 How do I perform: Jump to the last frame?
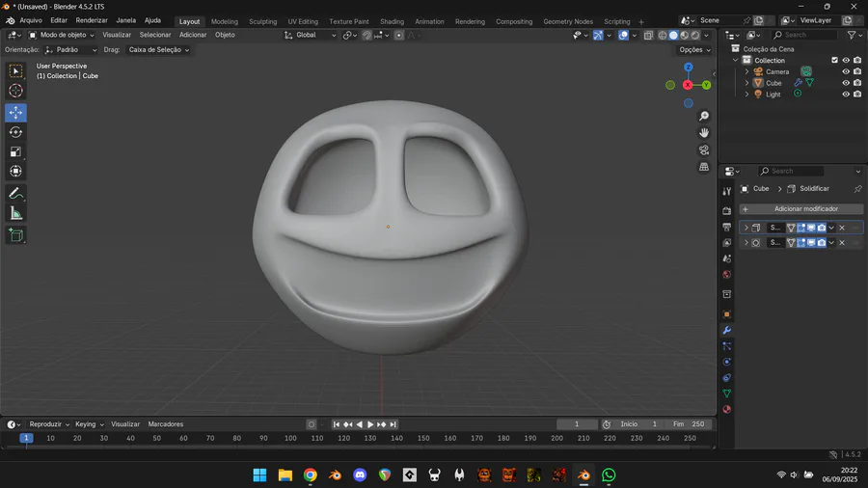coord(393,424)
